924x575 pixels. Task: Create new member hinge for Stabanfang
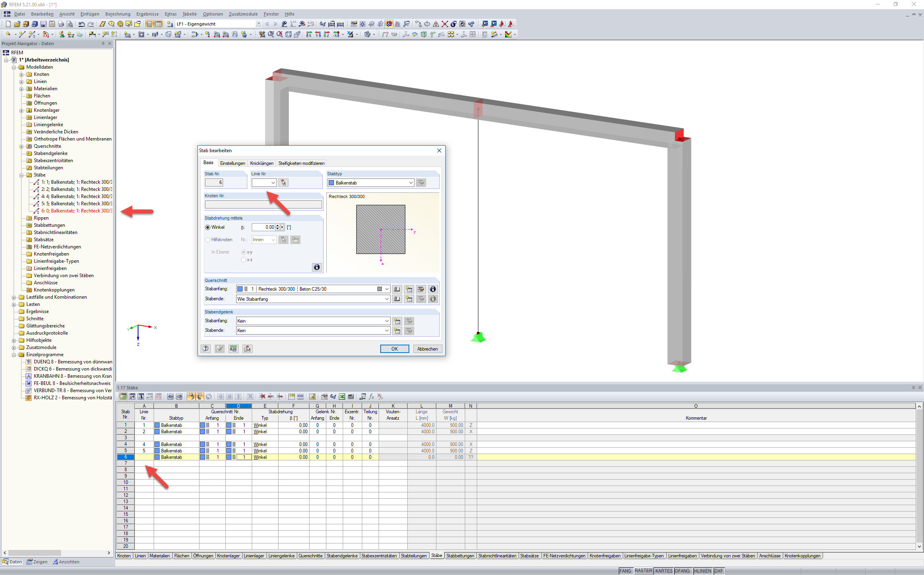tap(397, 321)
